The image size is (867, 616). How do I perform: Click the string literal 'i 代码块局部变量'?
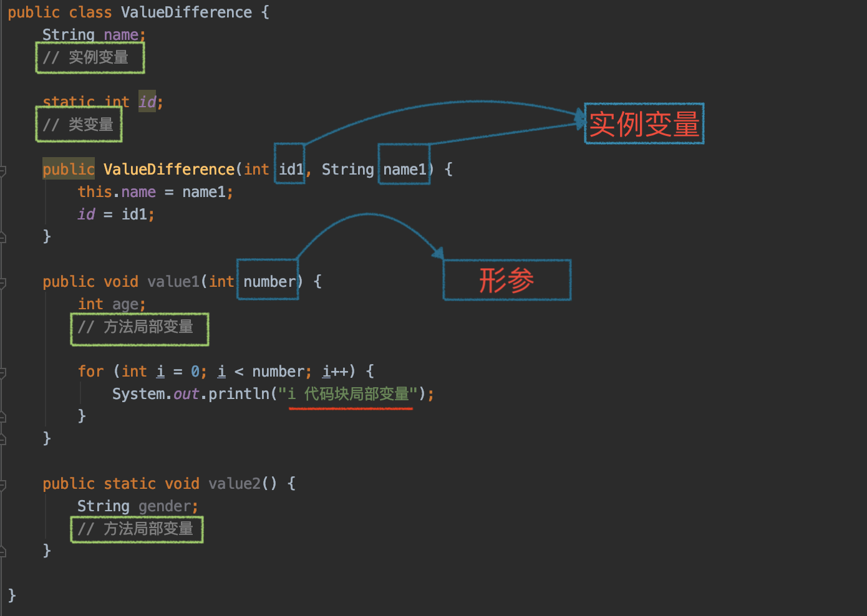tap(348, 394)
